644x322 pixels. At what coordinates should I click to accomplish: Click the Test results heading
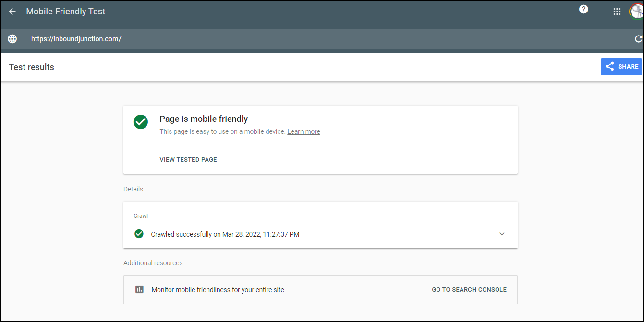coord(32,67)
